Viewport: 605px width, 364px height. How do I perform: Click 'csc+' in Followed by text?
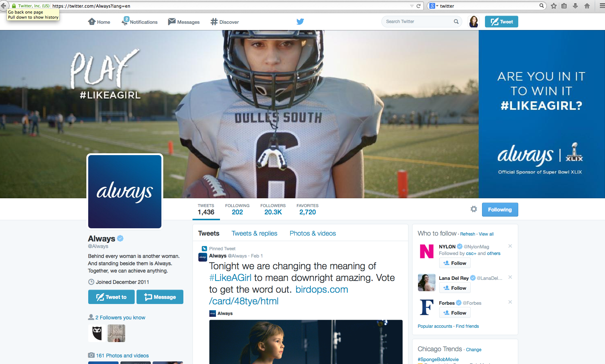point(471,254)
